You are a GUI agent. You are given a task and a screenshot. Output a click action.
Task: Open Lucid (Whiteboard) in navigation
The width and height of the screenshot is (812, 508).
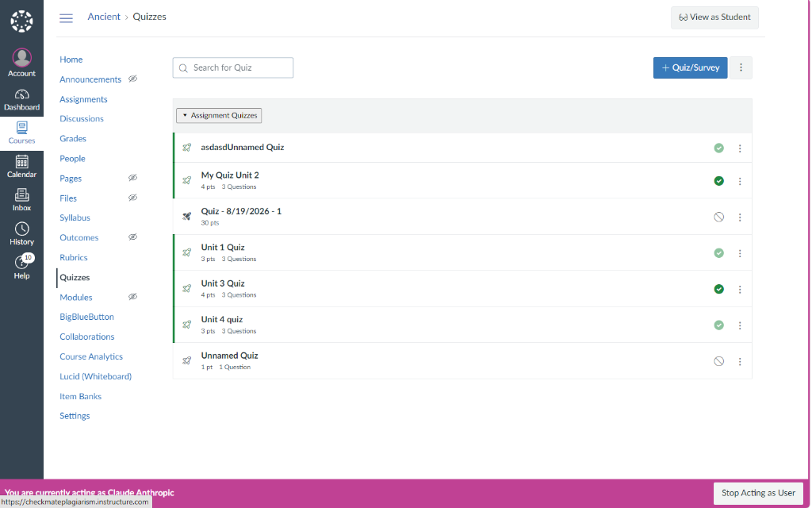(x=95, y=376)
